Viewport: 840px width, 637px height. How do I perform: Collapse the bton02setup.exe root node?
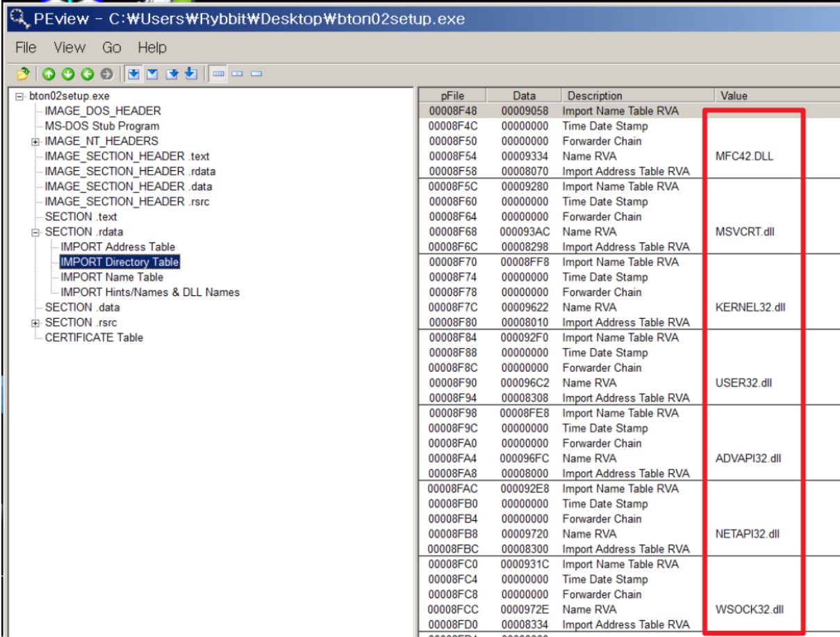tap(19, 96)
